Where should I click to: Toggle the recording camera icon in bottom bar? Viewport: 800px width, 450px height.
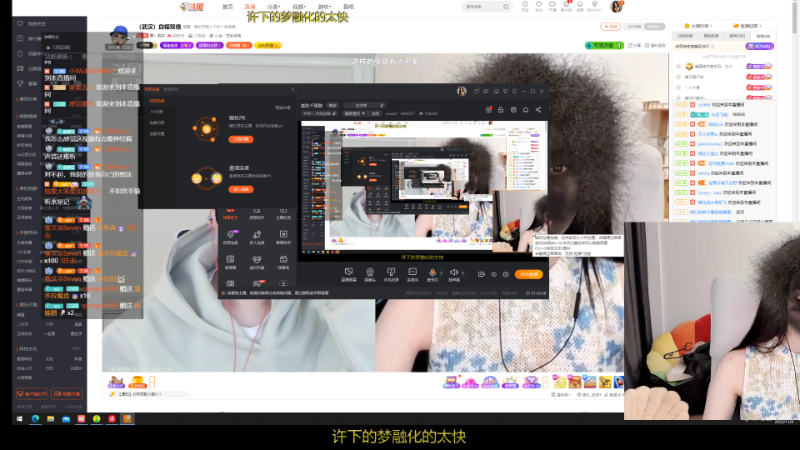click(x=481, y=274)
